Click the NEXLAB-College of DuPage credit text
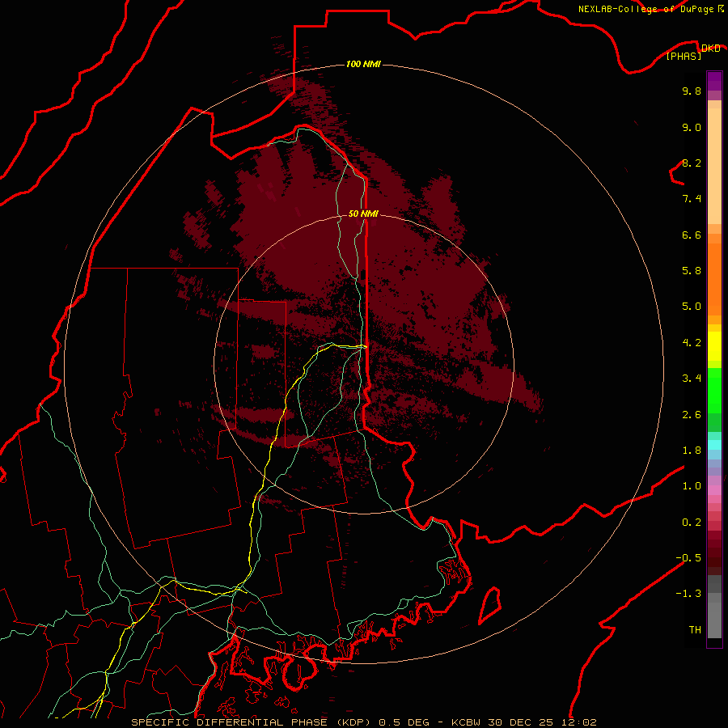Image resolution: width=728 pixels, height=728 pixels. tap(645, 9)
